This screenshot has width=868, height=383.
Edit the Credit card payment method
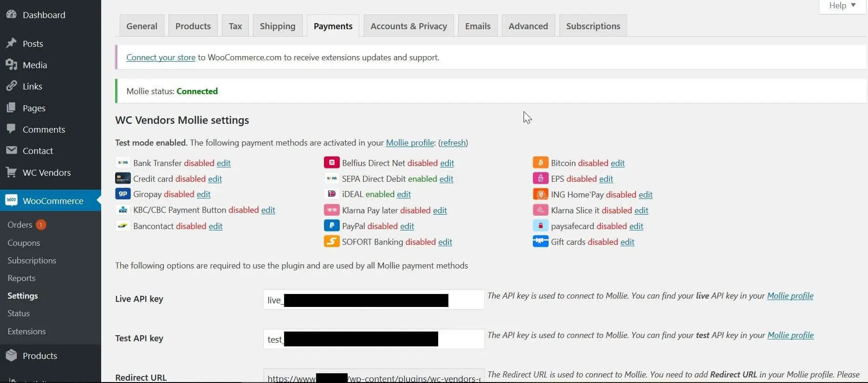pos(215,179)
